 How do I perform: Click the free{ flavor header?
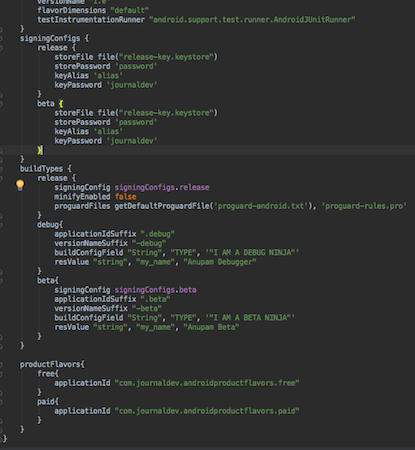(x=48, y=374)
